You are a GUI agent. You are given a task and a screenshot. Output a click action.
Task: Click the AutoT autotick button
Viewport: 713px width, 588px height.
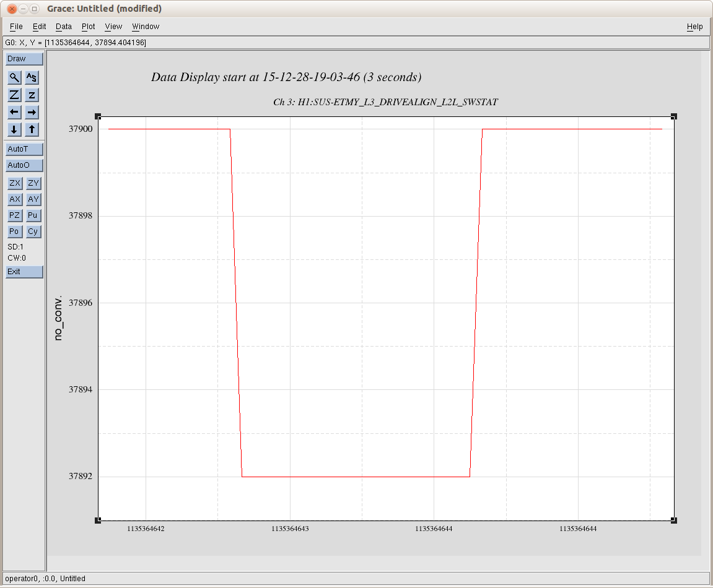pos(24,149)
